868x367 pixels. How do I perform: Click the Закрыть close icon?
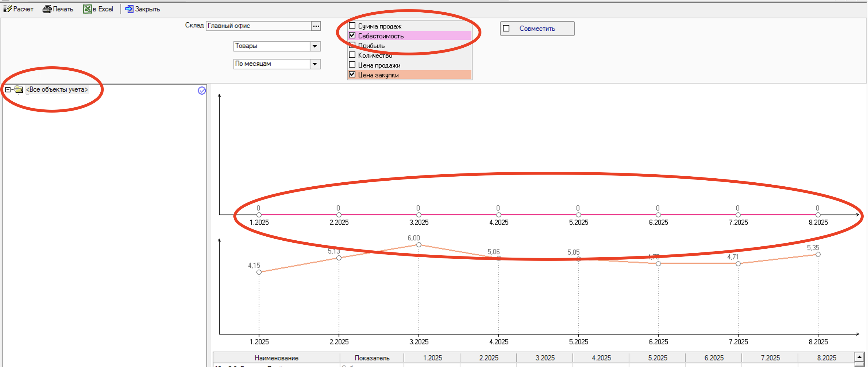tap(129, 9)
